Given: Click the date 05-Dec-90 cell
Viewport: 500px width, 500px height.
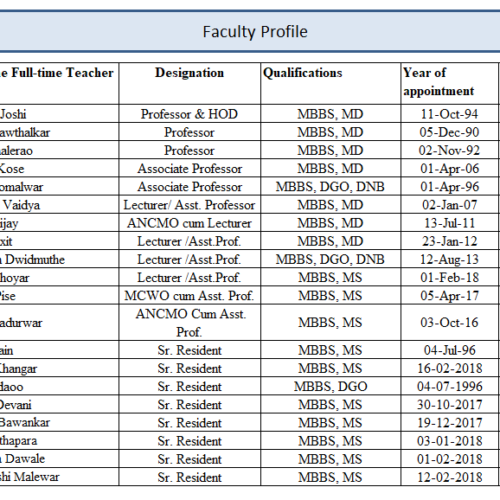Looking at the screenshot, I should 450,132.
